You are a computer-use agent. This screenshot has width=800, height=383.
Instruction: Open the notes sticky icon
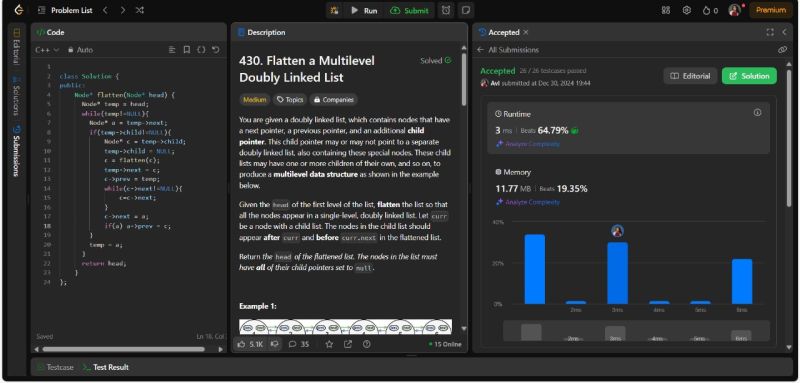[465, 10]
